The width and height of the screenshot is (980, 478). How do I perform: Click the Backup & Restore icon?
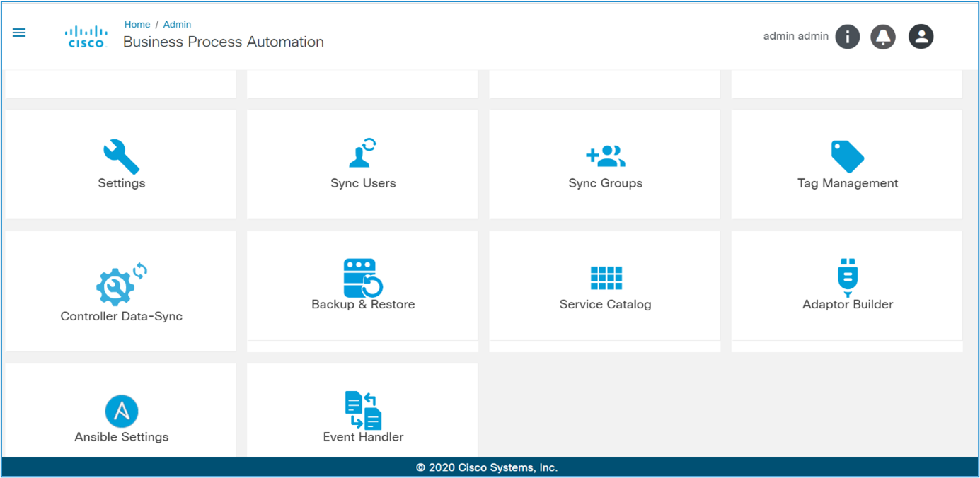click(363, 278)
